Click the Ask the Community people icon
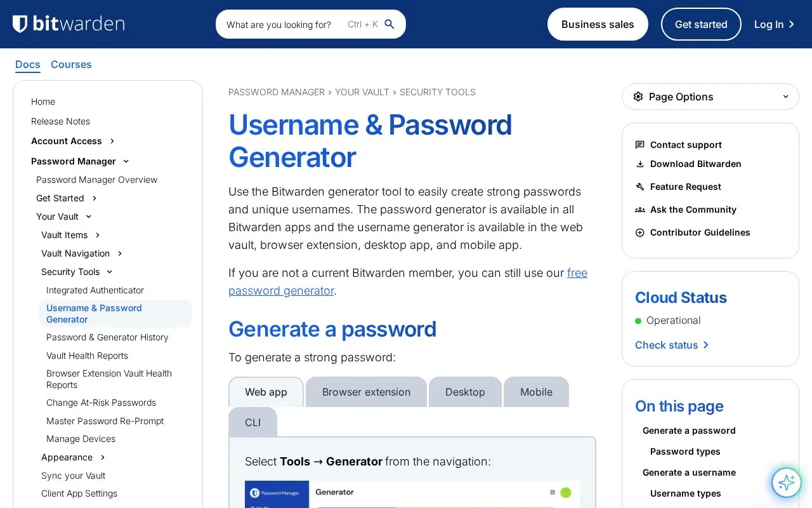This screenshot has height=508, width=812. pyautogui.click(x=640, y=210)
